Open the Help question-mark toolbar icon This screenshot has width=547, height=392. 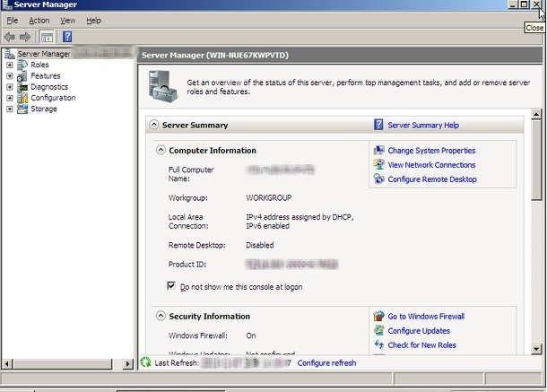point(67,37)
